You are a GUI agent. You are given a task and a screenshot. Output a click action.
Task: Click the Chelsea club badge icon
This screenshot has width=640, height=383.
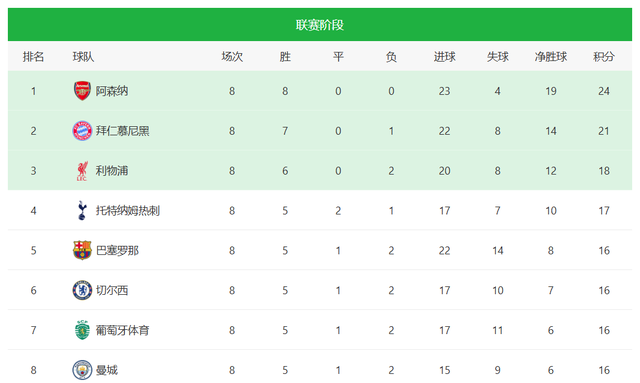(x=82, y=290)
